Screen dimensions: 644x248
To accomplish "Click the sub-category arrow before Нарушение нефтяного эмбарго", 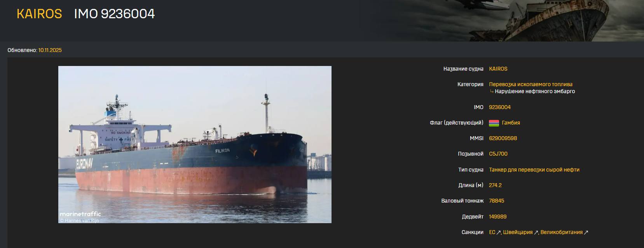I will pyautogui.click(x=492, y=92).
